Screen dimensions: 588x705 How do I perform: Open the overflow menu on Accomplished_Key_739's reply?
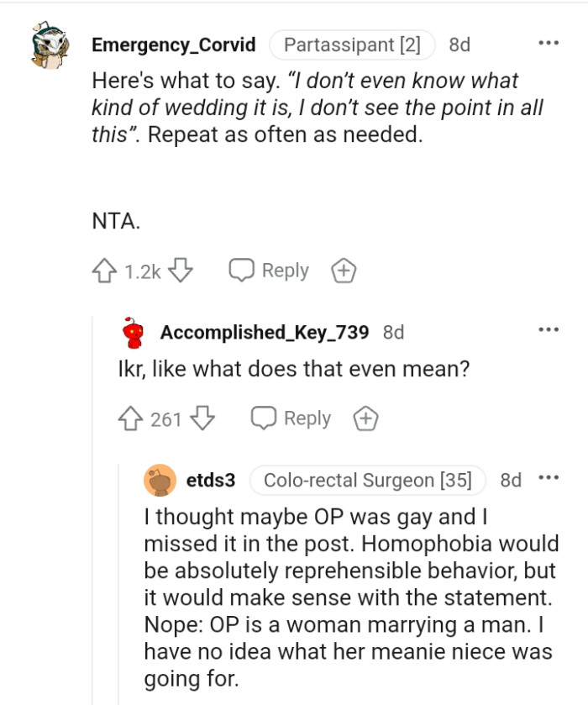[549, 329]
